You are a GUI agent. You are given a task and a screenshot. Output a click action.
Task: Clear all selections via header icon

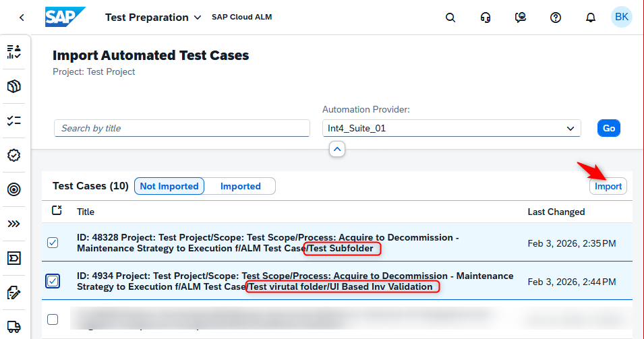(57, 210)
